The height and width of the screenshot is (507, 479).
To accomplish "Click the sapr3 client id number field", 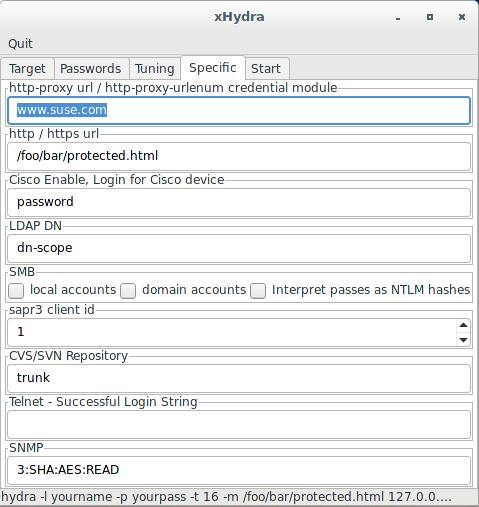I will coord(232,332).
